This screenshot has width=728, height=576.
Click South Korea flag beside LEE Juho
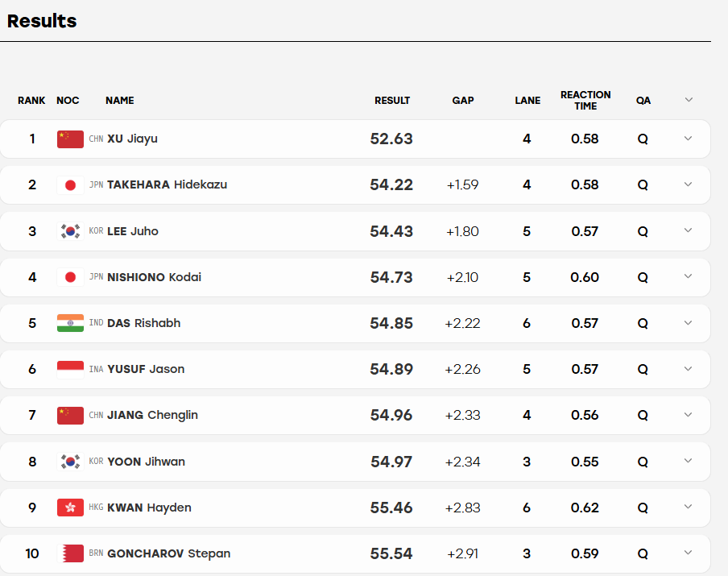point(70,231)
